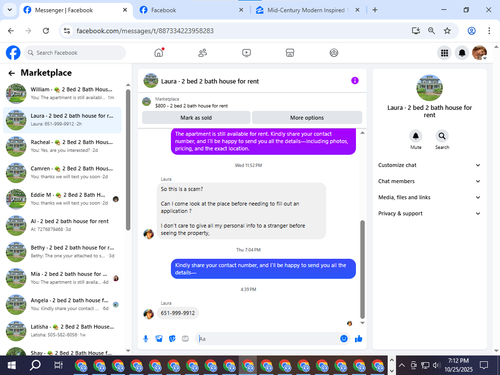Viewport: 500px width, 375px height.
Task: Open Facebook notifications bell
Action: coord(462,53)
